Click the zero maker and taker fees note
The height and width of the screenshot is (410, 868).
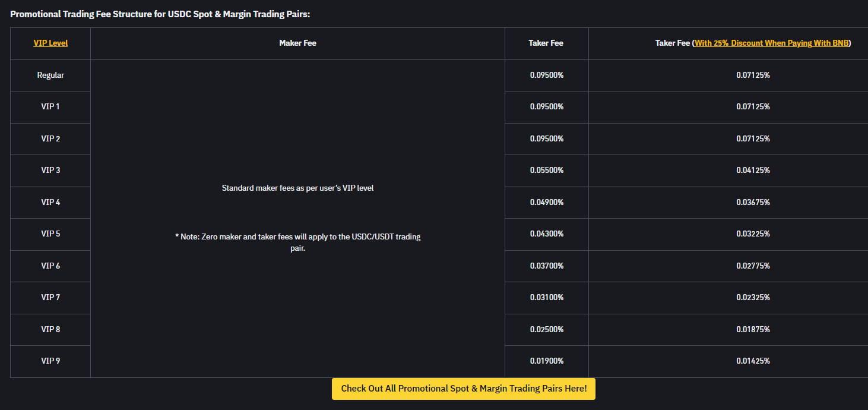[297, 242]
